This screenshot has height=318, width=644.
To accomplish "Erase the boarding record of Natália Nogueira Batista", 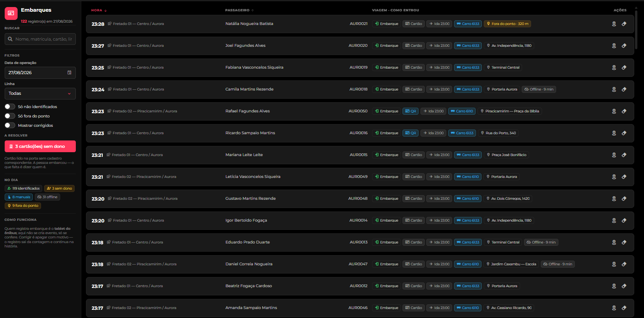I will tap(624, 24).
